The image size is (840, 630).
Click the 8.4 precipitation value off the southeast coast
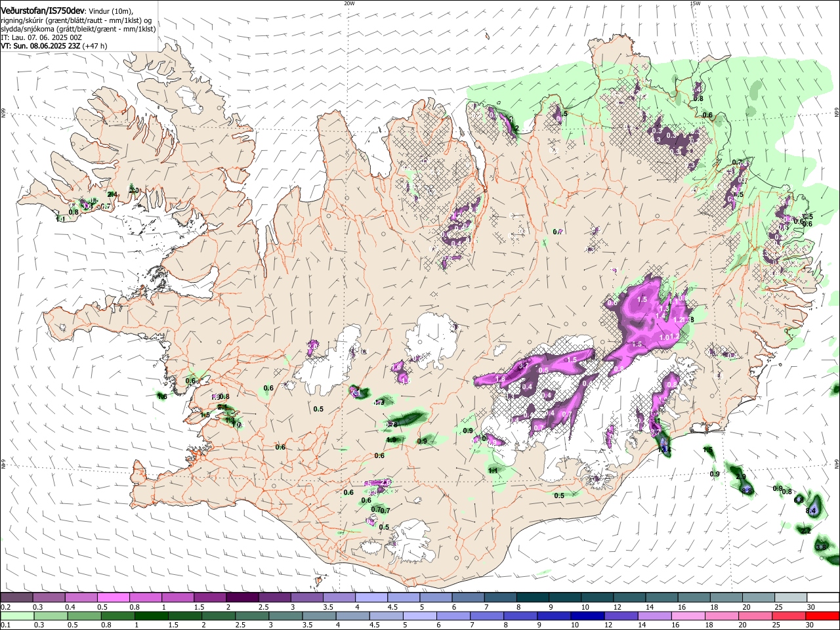(x=811, y=511)
